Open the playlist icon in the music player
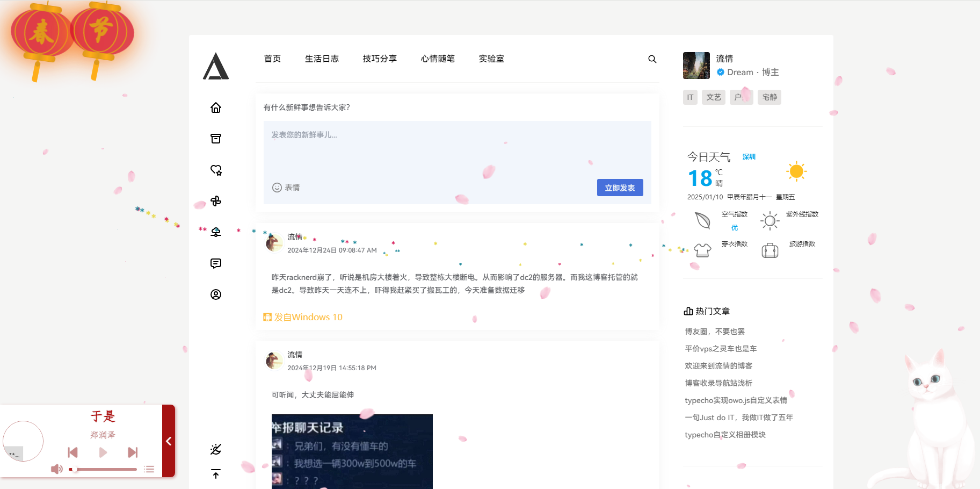Screen dimensions: 980x489 149,469
